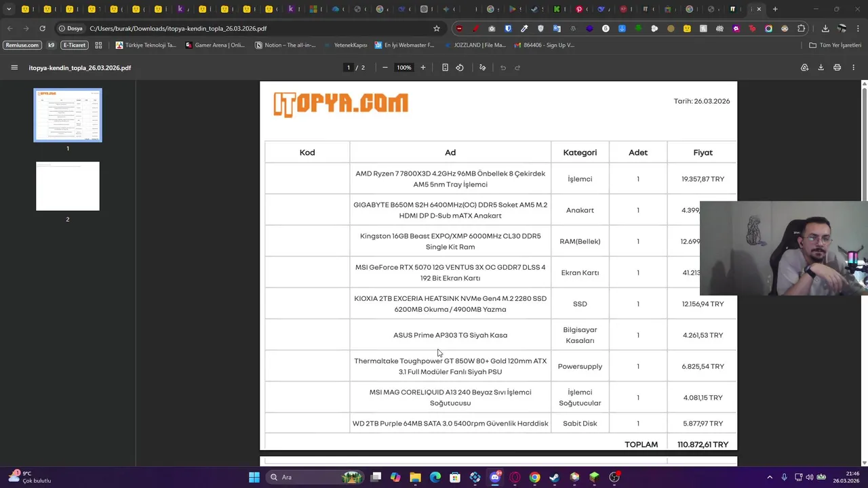Edit the 100% zoom level field

(x=404, y=68)
